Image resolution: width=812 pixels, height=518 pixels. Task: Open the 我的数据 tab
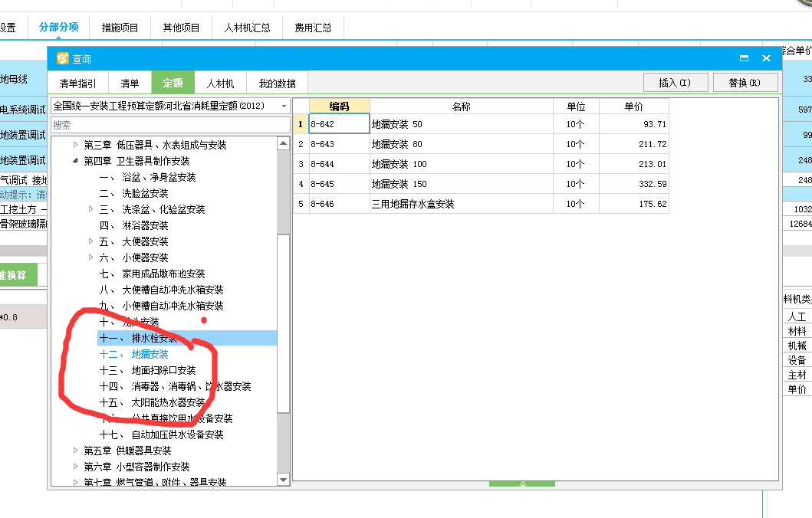point(277,84)
